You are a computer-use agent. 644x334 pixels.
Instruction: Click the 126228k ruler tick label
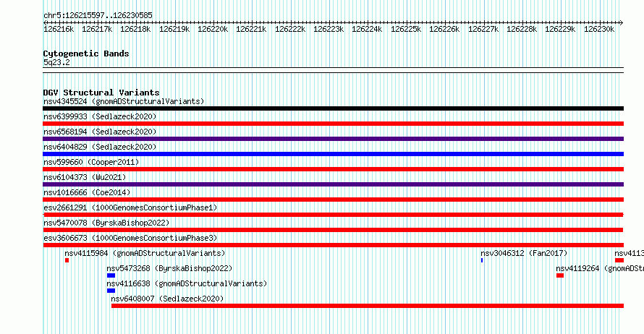522,29
